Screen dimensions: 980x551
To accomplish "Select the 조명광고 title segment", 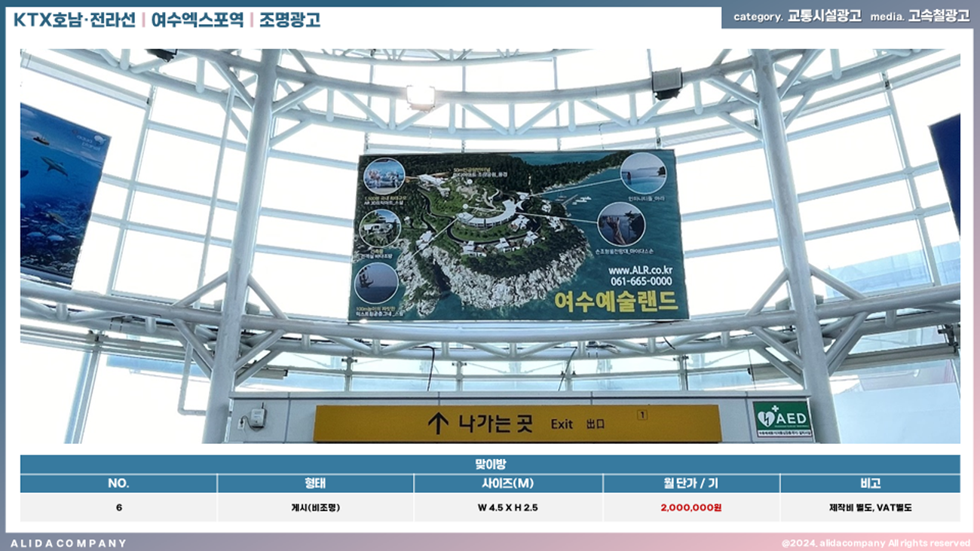I will (x=289, y=20).
